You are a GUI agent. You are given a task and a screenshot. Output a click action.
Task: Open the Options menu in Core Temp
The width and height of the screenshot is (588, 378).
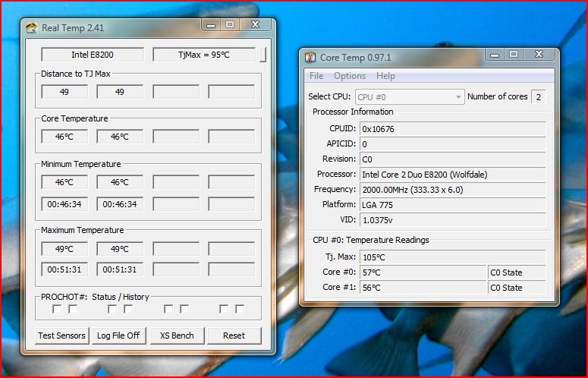pos(350,76)
